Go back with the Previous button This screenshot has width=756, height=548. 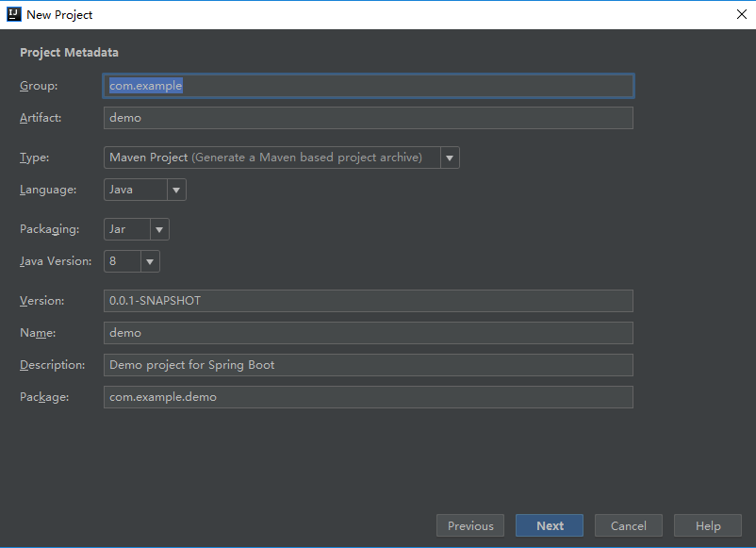pos(470,526)
